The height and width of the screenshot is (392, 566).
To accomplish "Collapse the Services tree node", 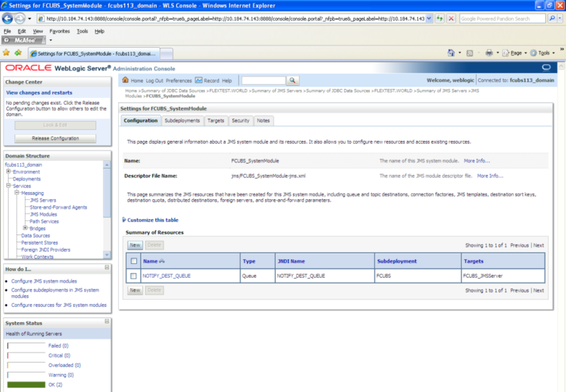I will pyautogui.click(x=8, y=186).
